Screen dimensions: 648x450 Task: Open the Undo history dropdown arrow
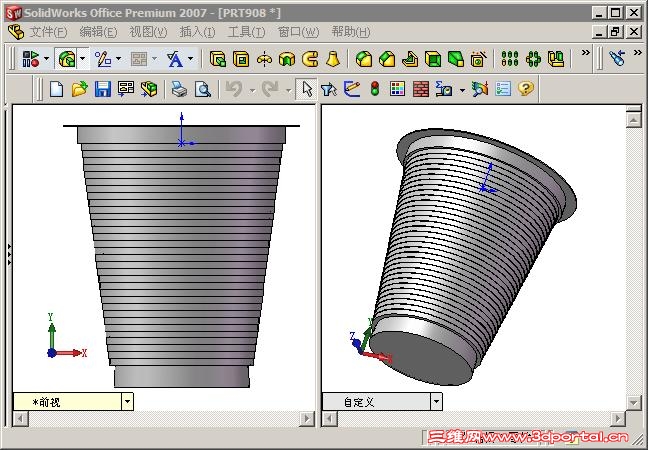(252, 90)
